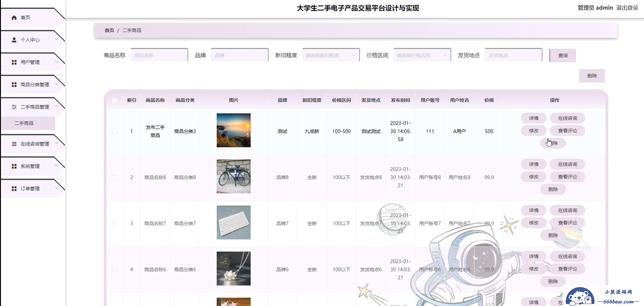644x306 pixels.
Task: Check the checkbox for 商品名称7 row
Action: tap(114, 223)
